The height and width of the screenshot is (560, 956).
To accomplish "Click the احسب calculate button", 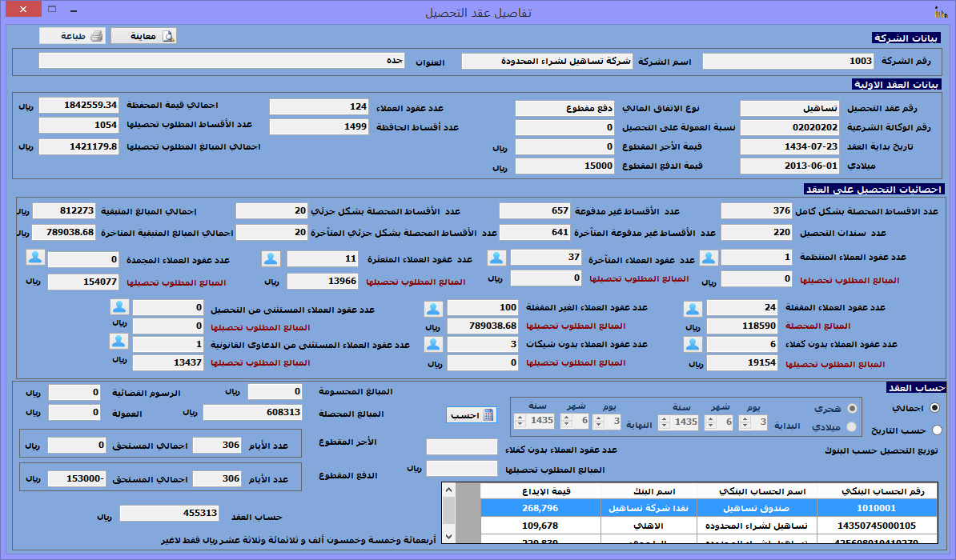I will (472, 415).
